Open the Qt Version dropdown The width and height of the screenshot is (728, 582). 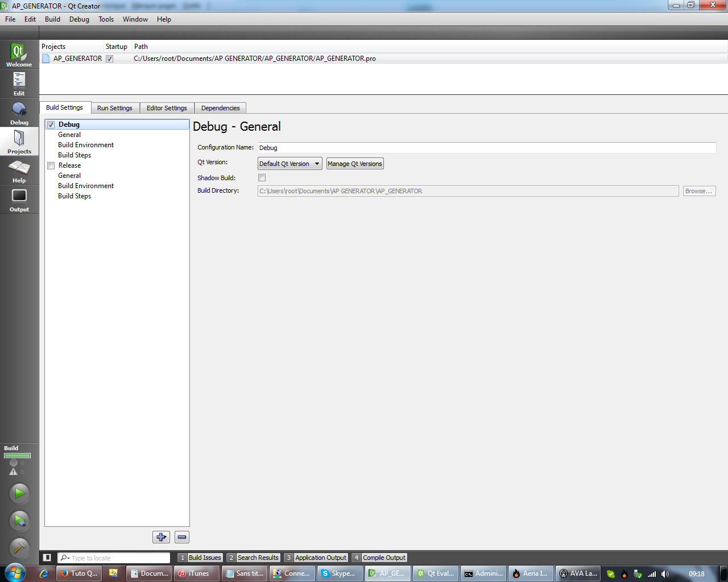(x=290, y=164)
